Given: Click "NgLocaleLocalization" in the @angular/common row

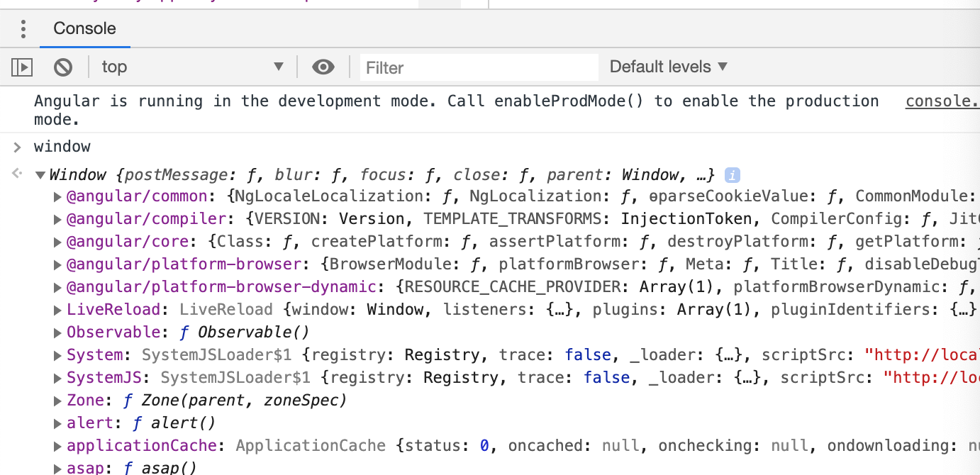Looking at the screenshot, I should click(x=329, y=196).
